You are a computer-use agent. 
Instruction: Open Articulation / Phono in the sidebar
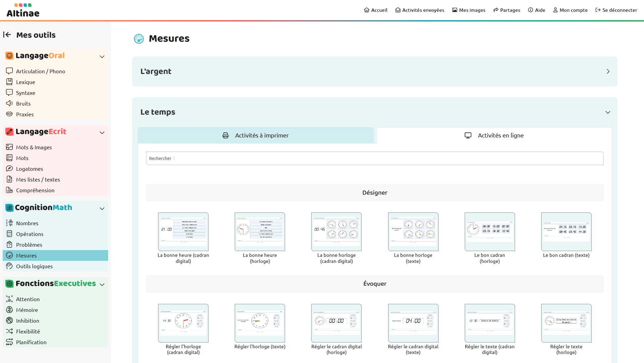coord(40,71)
